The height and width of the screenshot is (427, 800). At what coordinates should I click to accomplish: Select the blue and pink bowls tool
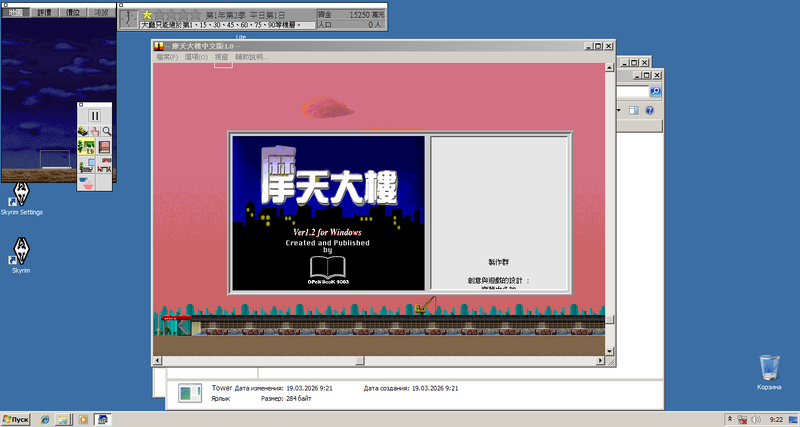86,182
